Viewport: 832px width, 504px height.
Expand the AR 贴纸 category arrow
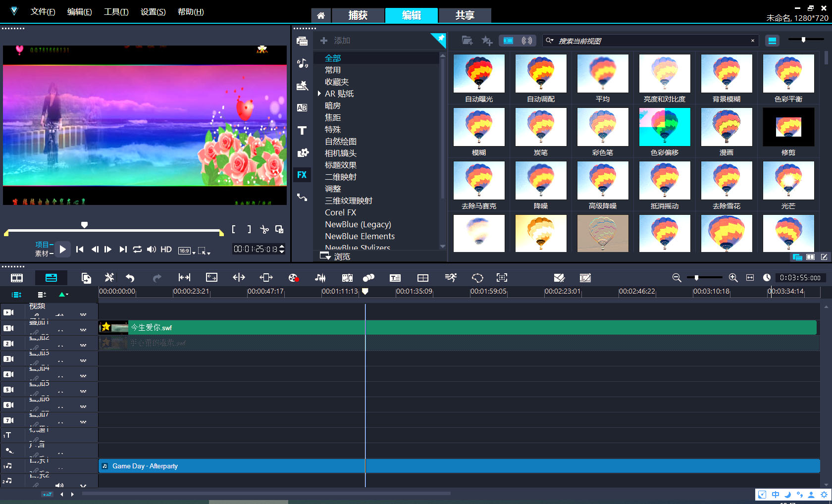(319, 94)
